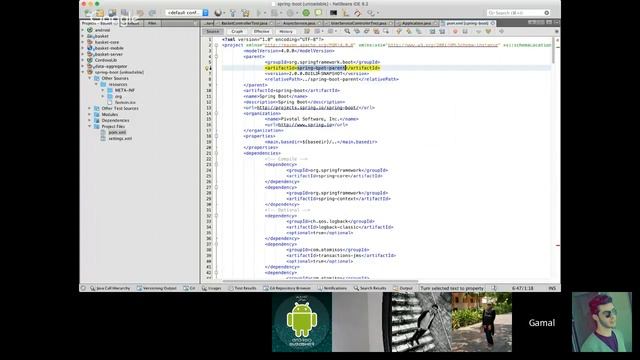
Task: Click the black terminal icon in toolbar
Action: (333, 13)
